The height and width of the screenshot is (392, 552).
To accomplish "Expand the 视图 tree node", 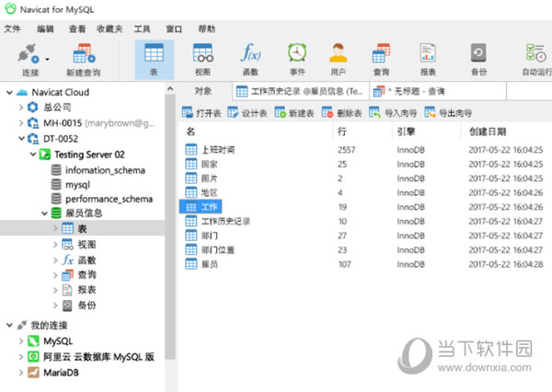I will pyautogui.click(x=55, y=244).
